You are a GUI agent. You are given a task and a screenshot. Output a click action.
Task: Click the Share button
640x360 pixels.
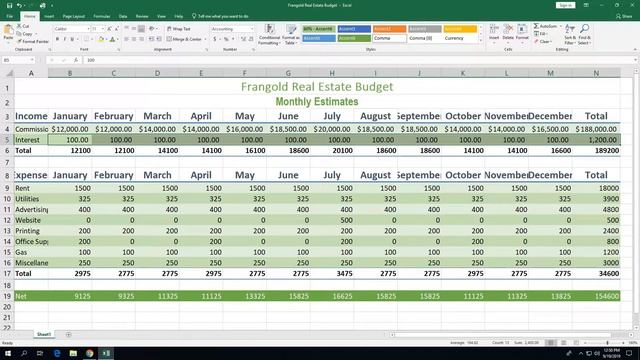[x=624, y=16]
